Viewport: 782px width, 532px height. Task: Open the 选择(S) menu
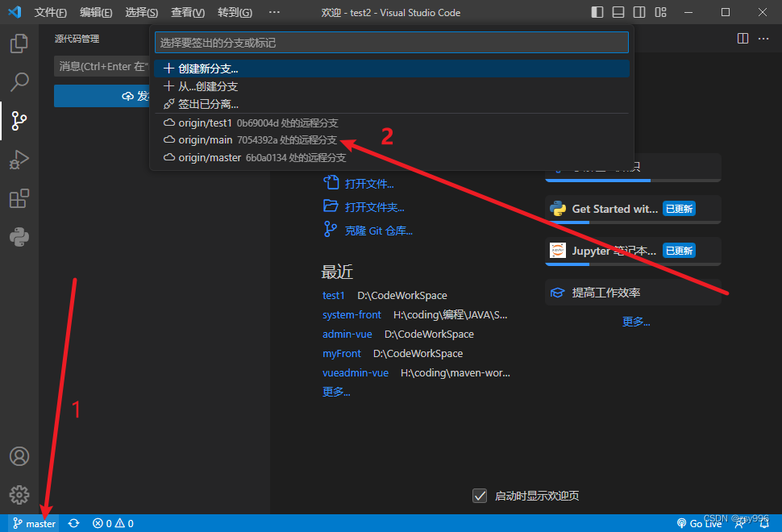[142, 12]
